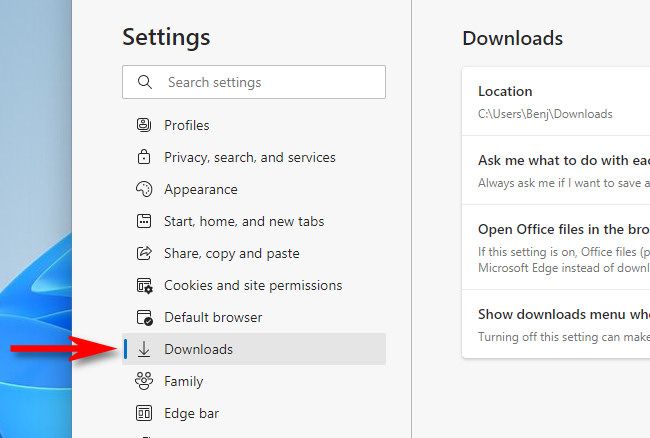This screenshot has width=650, height=438.
Task: Select Downloads in the sidebar
Action: [254, 349]
